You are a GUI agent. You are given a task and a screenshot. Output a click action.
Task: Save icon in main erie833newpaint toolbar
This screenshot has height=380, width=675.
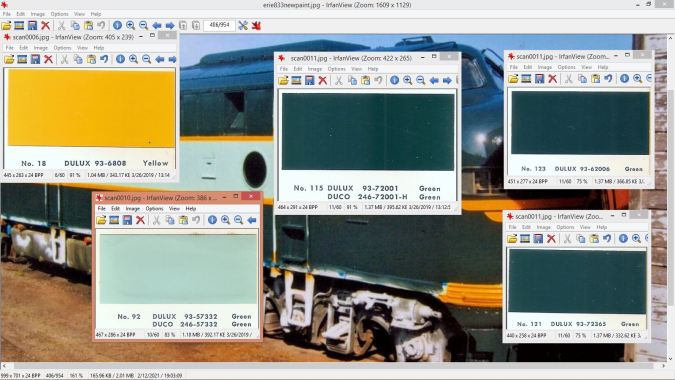point(32,25)
